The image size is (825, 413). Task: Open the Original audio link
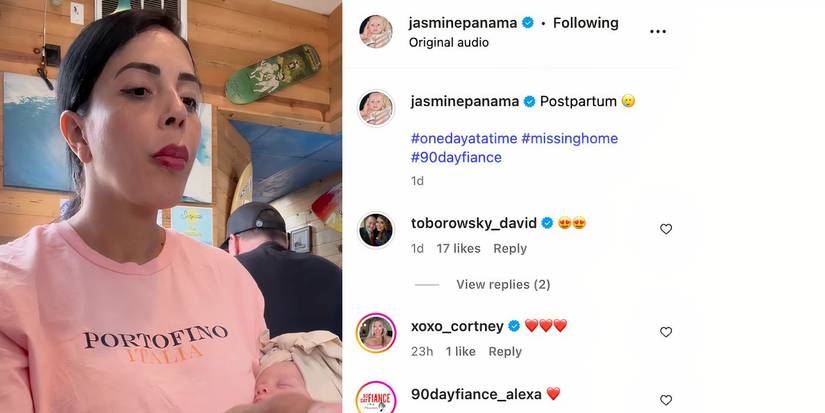449,43
